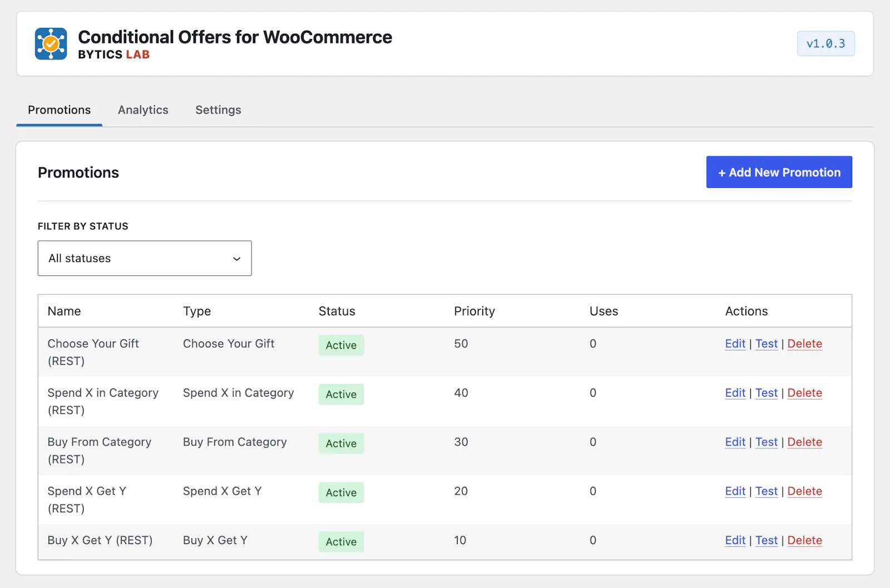This screenshot has width=890, height=588.
Task: Click the Conditional Offers for WooCommerce title
Action: [x=235, y=37]
